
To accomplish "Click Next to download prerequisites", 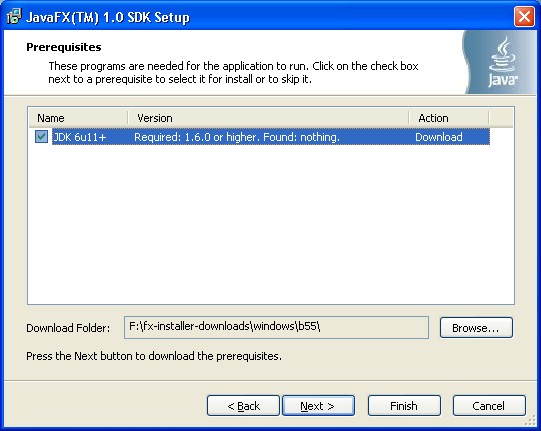I will [318, 406].
